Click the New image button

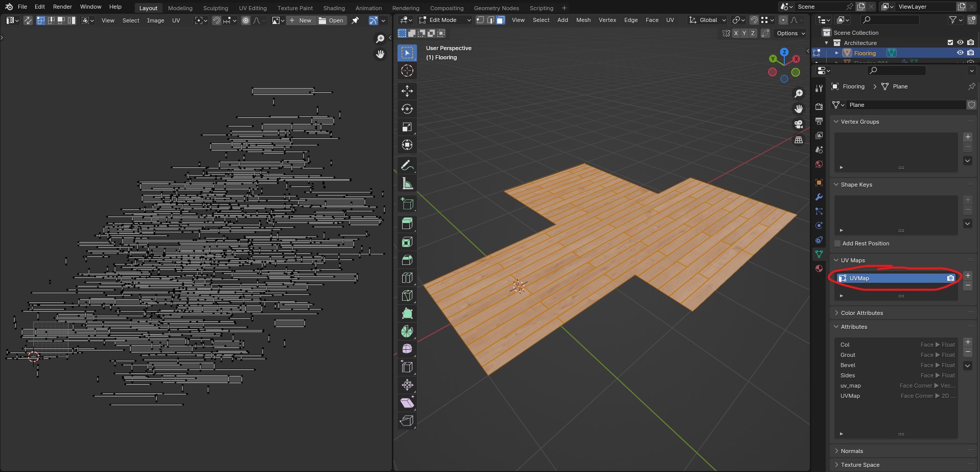[x=300, y=20]
